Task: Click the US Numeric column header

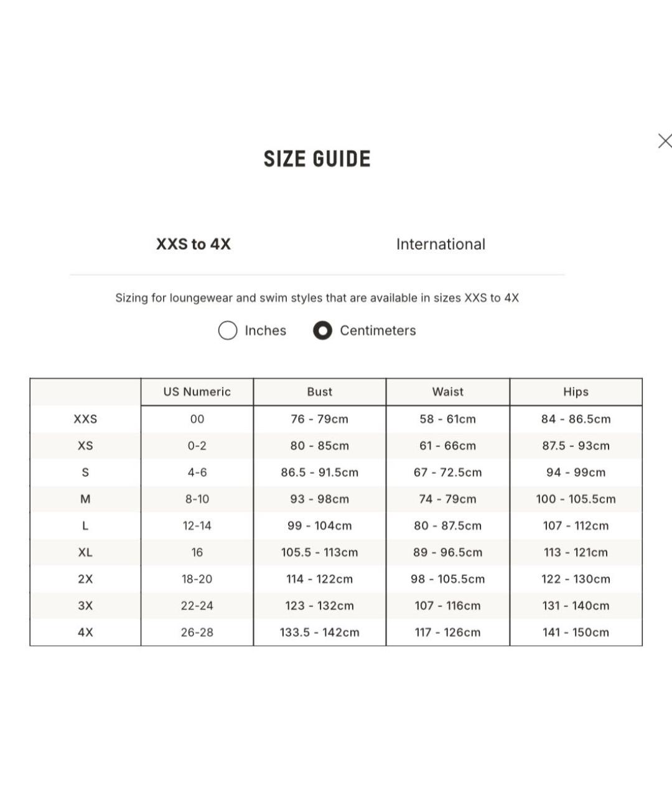Action: pos(197,392)
